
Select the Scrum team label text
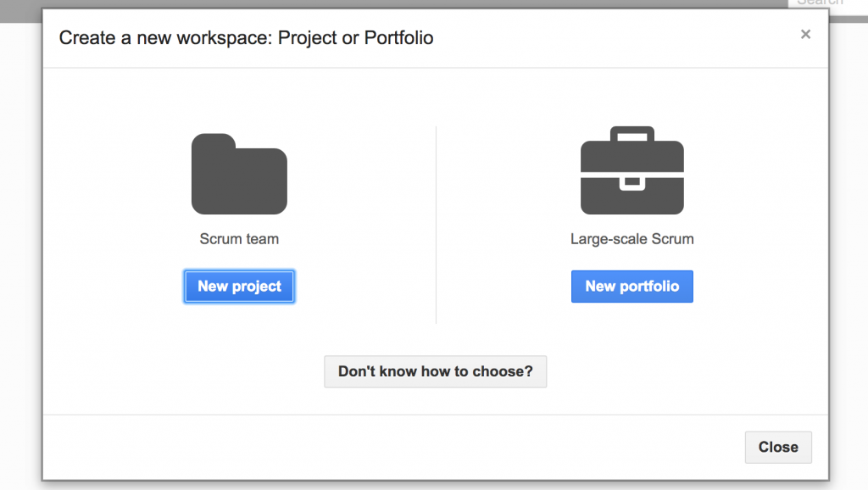click(239, 239)
